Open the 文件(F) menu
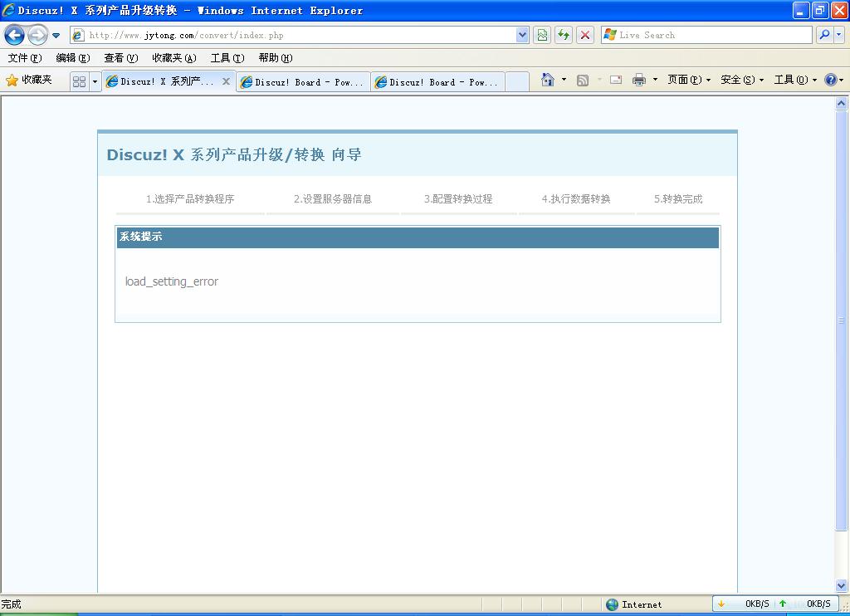 (25, 58)
